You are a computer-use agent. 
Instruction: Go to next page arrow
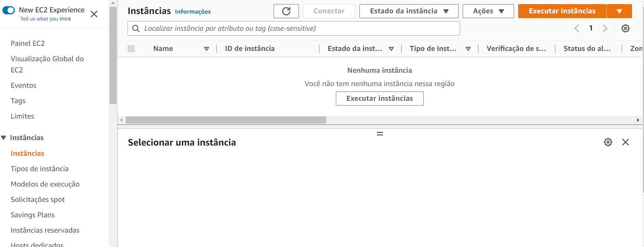605,28
